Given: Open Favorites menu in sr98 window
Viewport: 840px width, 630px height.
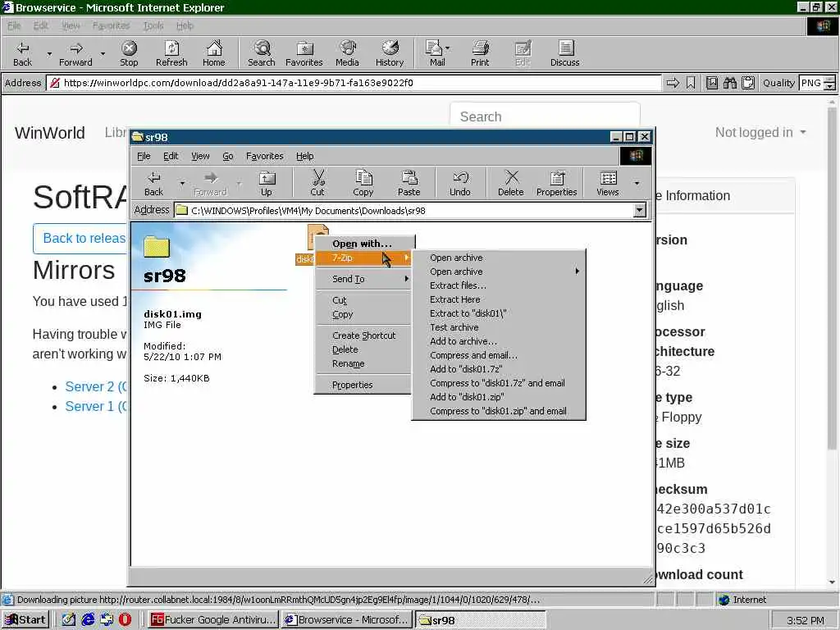Looking at the screenshot, I should [265, 156].
